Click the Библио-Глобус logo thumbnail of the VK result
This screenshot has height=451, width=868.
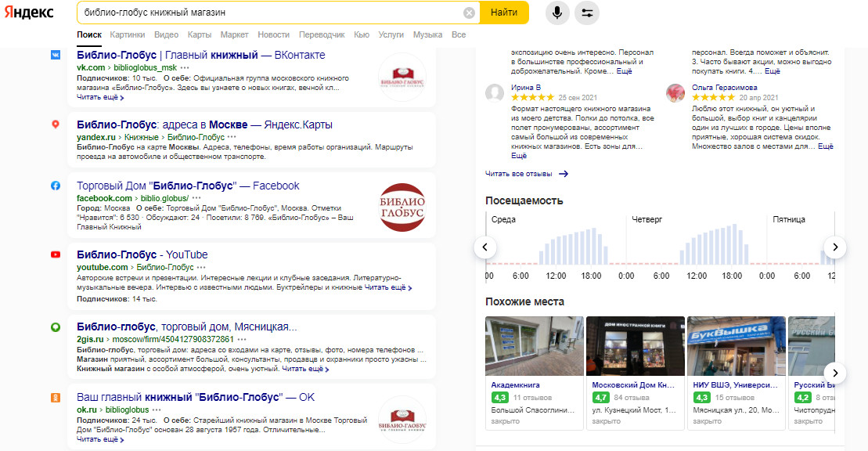[402, 77]
